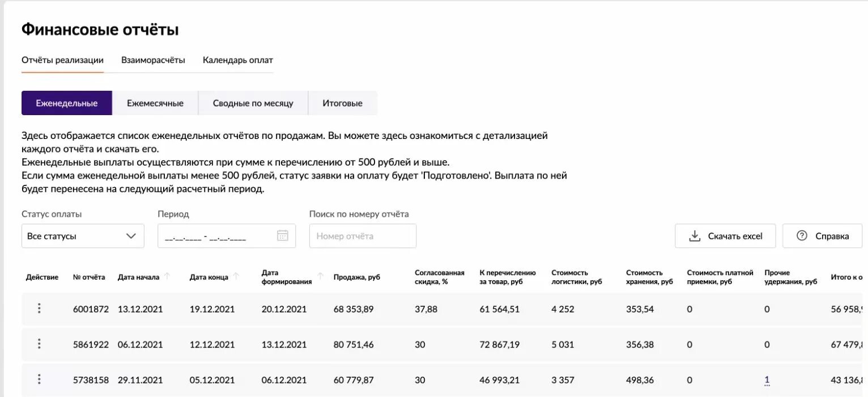Select the Сводные по месяцу view
This screenshot has width=868, height=397.
coord(253,103)
